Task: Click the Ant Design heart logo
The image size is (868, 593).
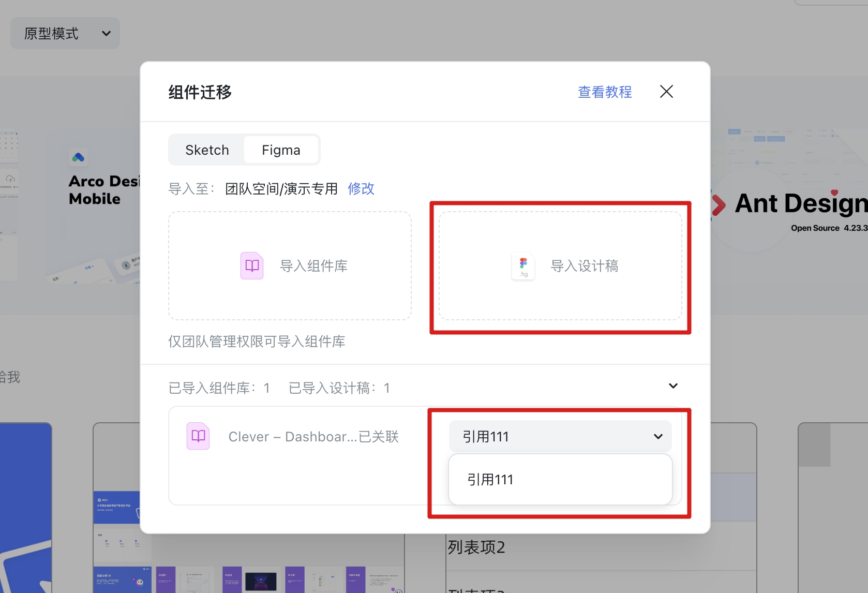Action: (720, 204)
